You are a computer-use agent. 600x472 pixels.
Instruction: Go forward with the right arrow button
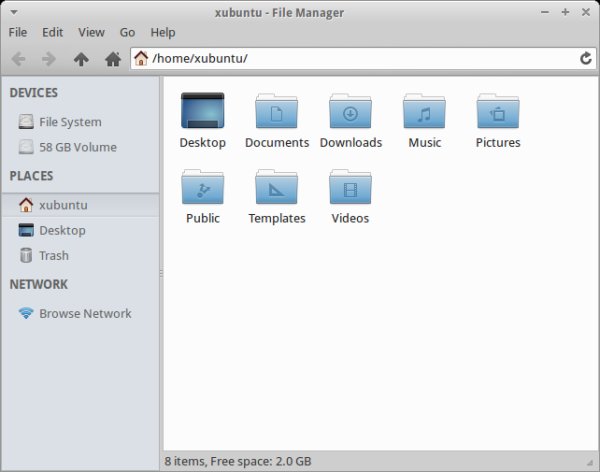pyautogui.click(x=49, y=59)
